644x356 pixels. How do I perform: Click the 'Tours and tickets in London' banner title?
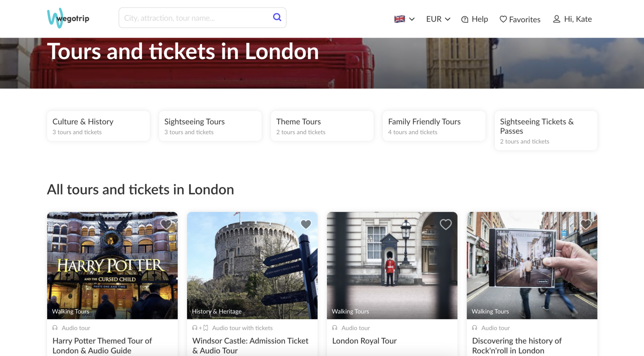coord(183,51)
